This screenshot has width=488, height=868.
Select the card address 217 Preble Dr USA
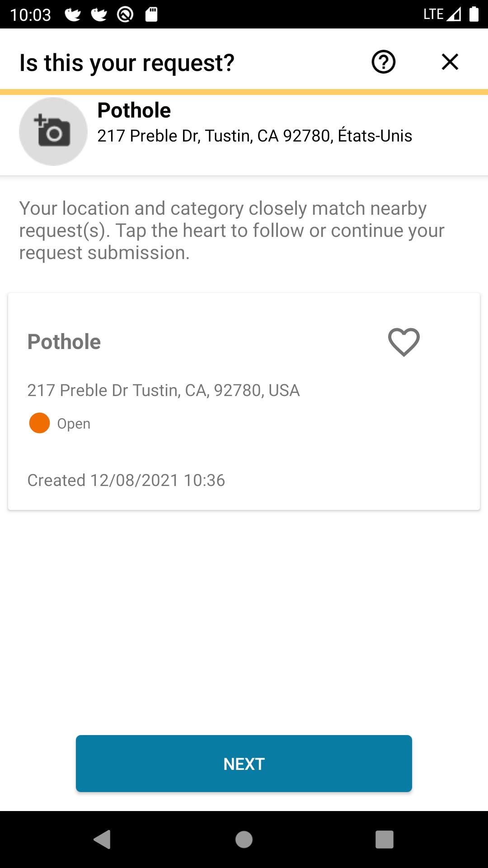point(164,390)
